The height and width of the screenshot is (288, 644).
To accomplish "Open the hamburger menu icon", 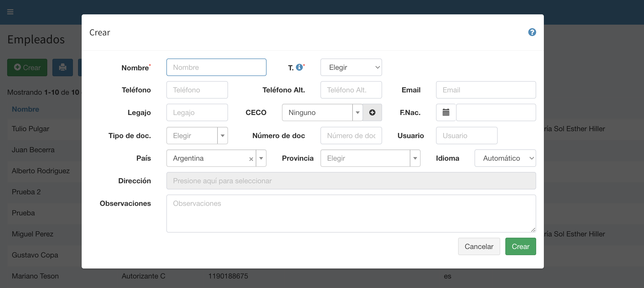I will (x=10, y=12).
